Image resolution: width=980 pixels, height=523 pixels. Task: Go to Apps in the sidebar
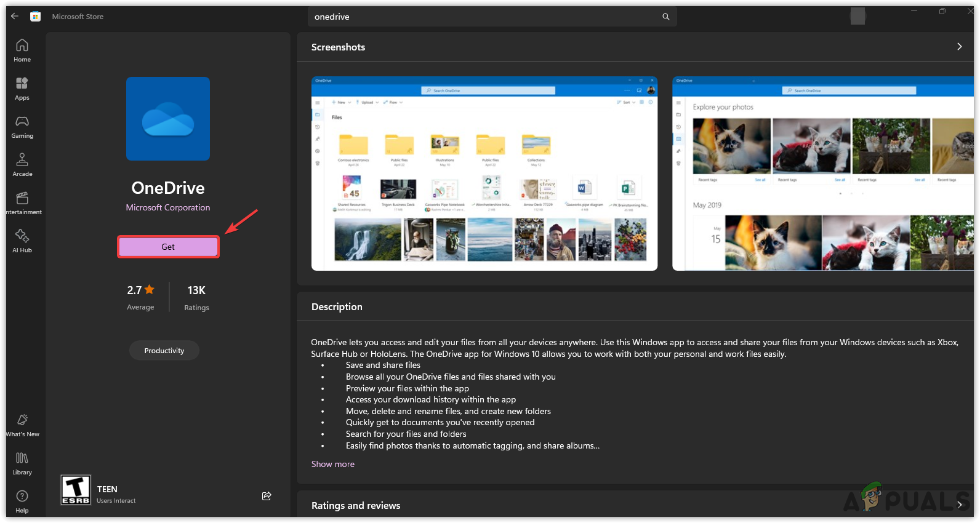22,89
